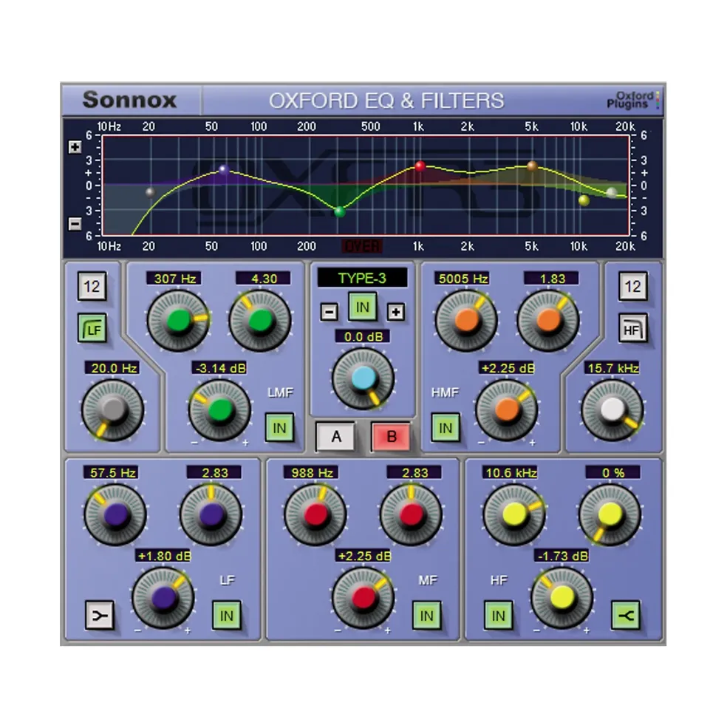Select the red MF node on graph
Image resolution: width=727 pixels, height=728 pixels.
tap(420, 166)
